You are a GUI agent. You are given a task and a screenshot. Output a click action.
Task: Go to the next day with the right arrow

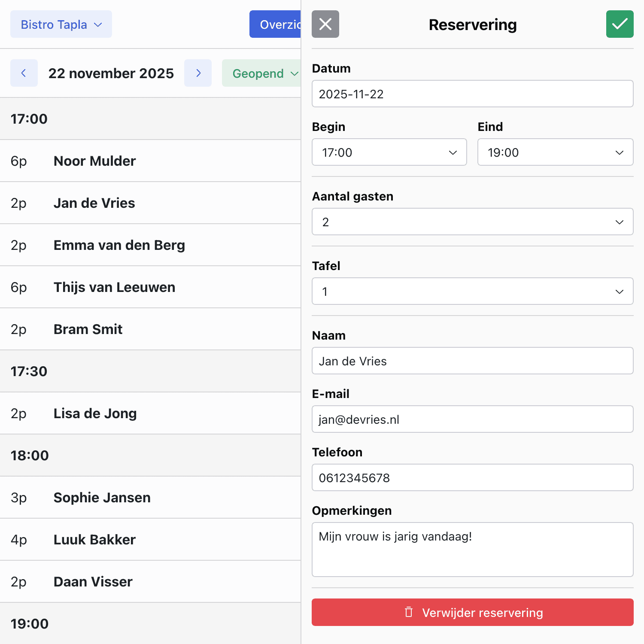[197, 73]
